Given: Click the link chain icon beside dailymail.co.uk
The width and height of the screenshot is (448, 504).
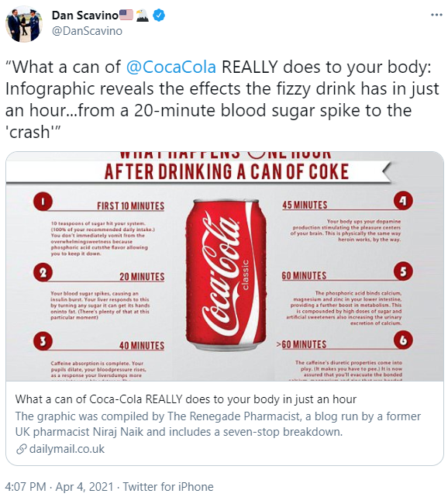Looking at the screenshot, I should [x=21, y=449].
